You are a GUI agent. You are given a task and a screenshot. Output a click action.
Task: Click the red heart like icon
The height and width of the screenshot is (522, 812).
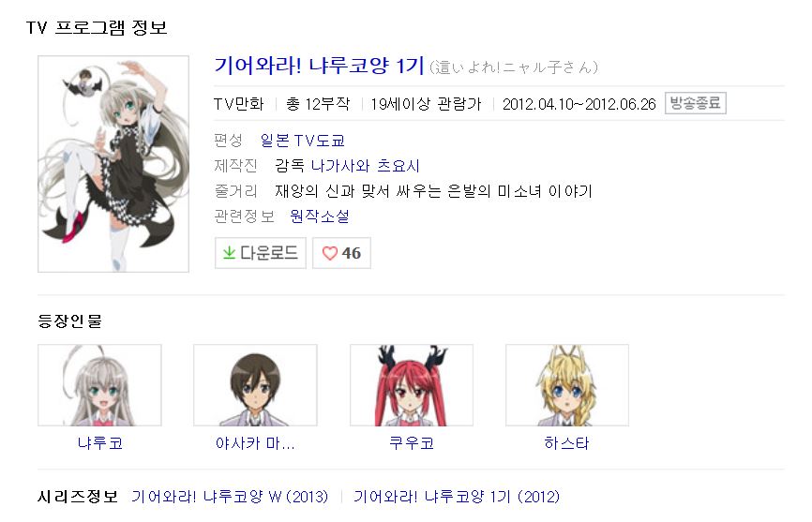coord(329,253)
